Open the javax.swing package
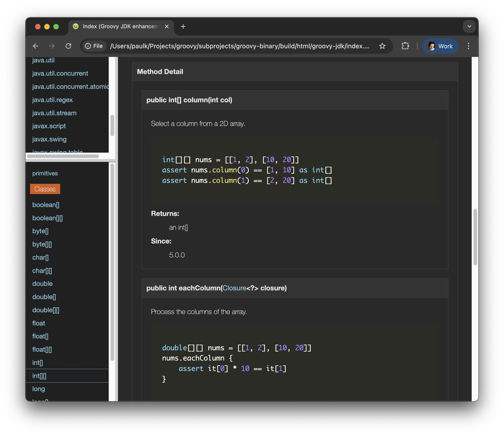504x435 pixels. point(49,139)
